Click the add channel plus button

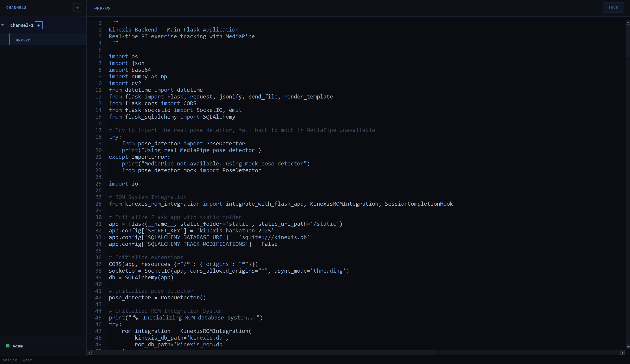point(77,8)
